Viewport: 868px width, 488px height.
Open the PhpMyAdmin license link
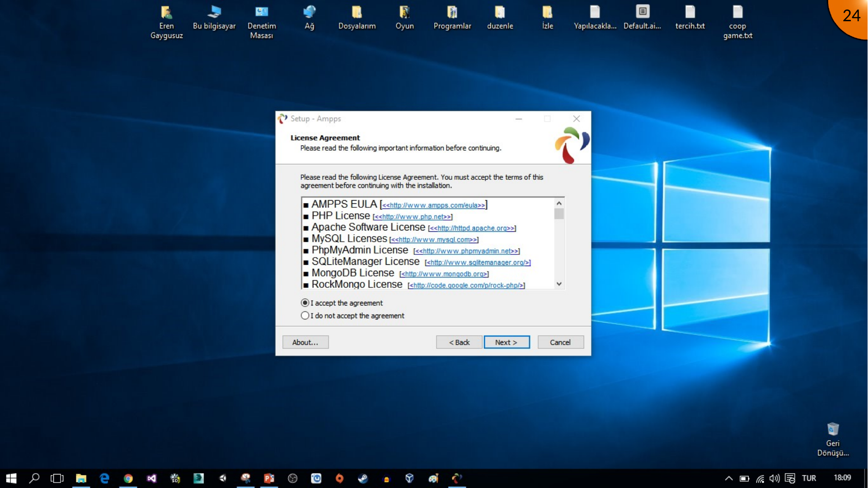467,251
